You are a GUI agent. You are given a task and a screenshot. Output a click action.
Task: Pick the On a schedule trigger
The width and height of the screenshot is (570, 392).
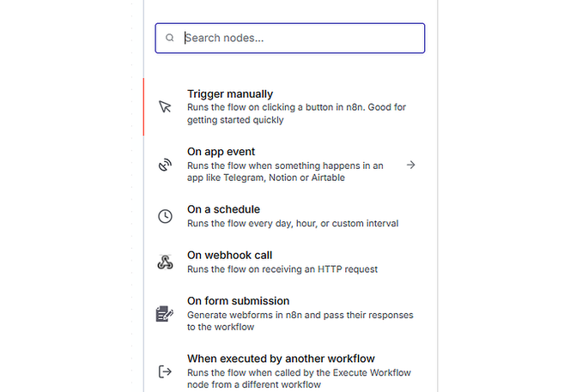[223, 209]
